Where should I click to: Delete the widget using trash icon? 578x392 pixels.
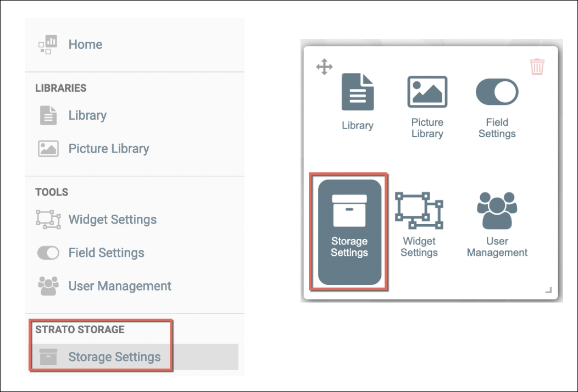coord(537,67)
